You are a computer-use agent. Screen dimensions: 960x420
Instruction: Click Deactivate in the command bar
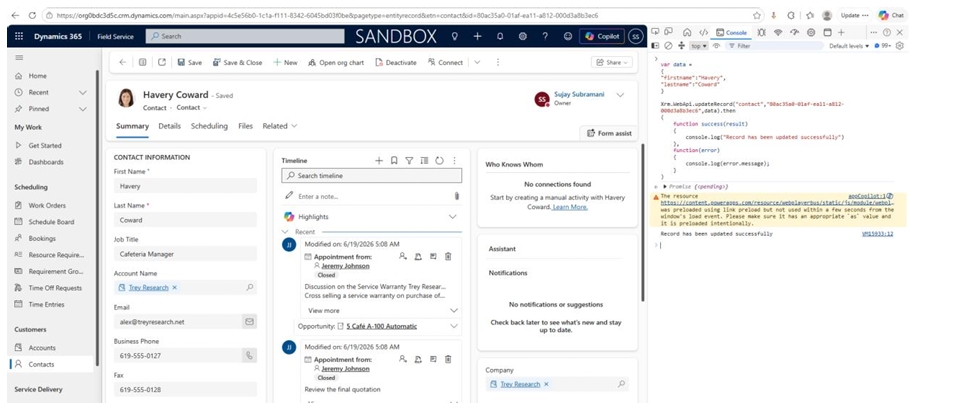pos(396,62)
